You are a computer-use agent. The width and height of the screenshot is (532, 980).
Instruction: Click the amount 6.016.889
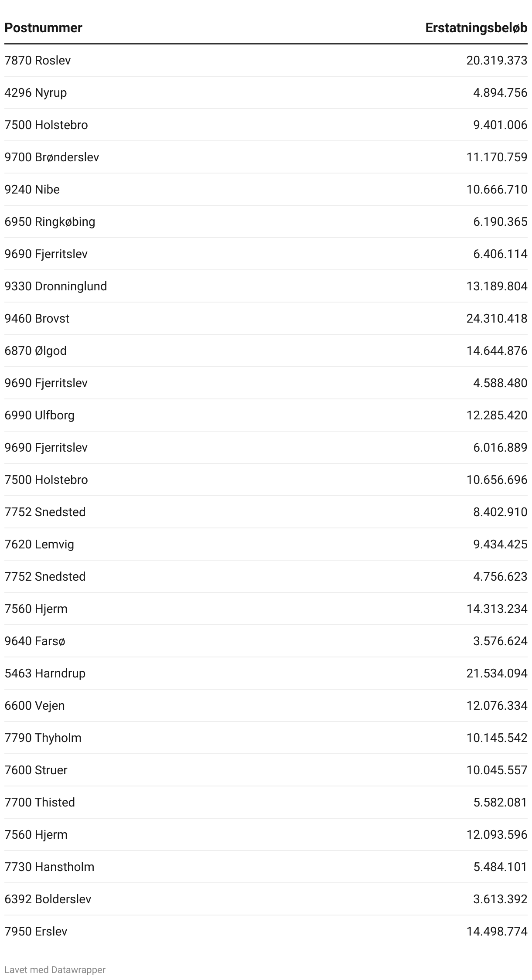pyautogui.click(x=500, y=447)
